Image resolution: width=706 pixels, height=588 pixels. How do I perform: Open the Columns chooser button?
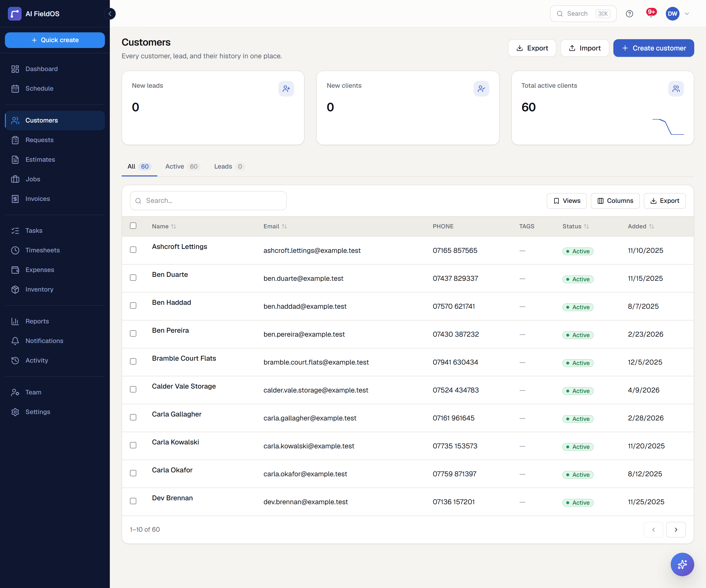615,201
